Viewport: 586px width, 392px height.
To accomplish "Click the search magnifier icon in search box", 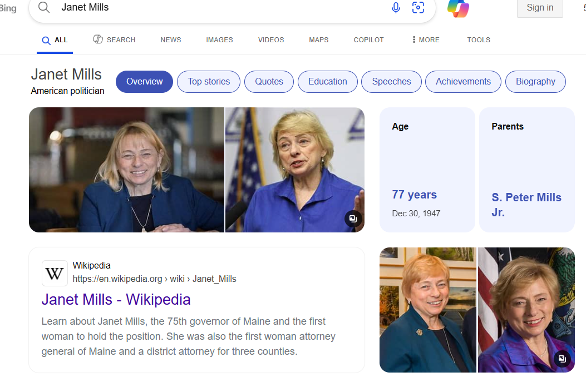I will coord(44,7).
